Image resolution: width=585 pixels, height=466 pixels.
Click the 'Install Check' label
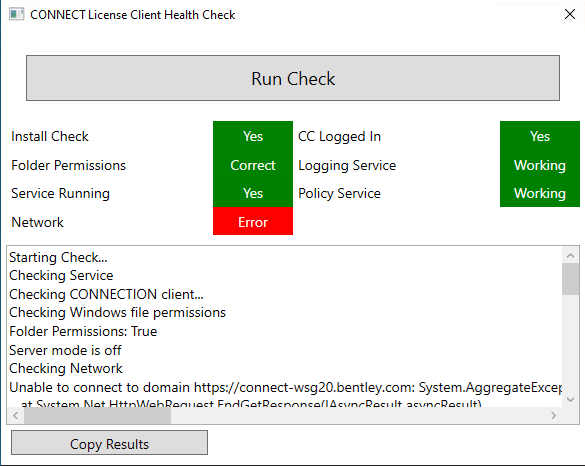point(50,136)
